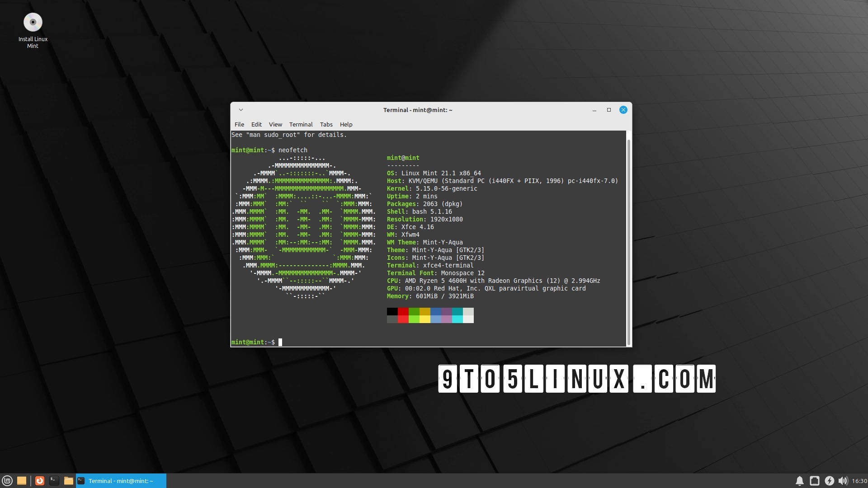Open the window menu chevron in title bar
The height and width of the screenshot is (488, 868).
pyautogui.click(x=241, y=110)
